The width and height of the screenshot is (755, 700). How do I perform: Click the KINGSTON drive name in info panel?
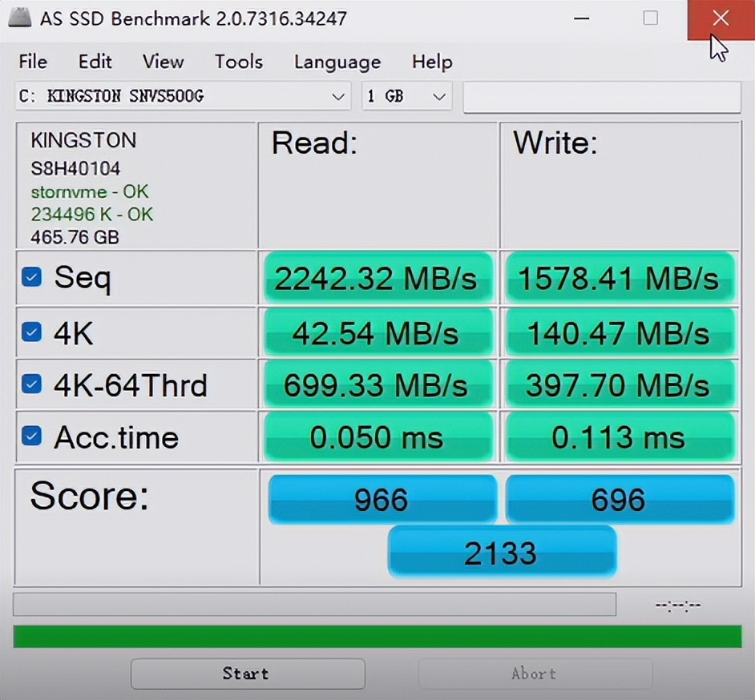[84, 140]
